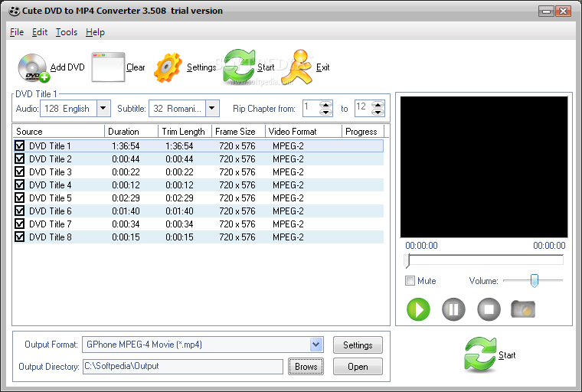Viewport: 582px width, 392px height.
Task: Click the Exit label in the toolbar
Action: pos(322,67)
